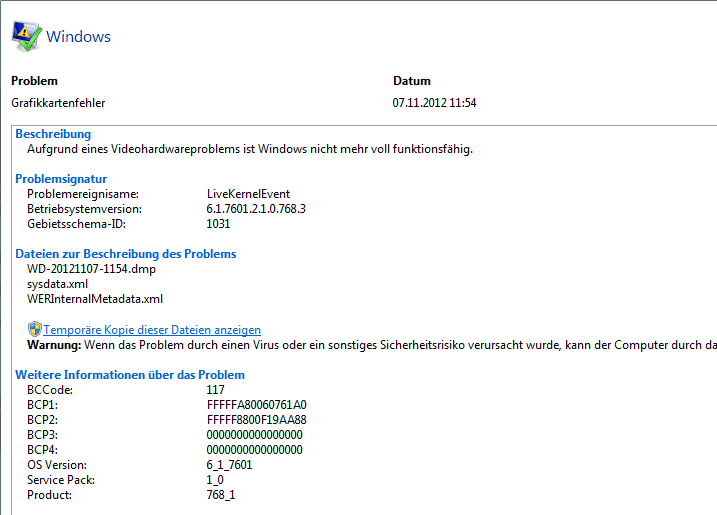The image size is (717, 515).
Task: Select the value 'FFFFF8800F19AA88'
Action: pyautogui.click(x=257, y=420)
